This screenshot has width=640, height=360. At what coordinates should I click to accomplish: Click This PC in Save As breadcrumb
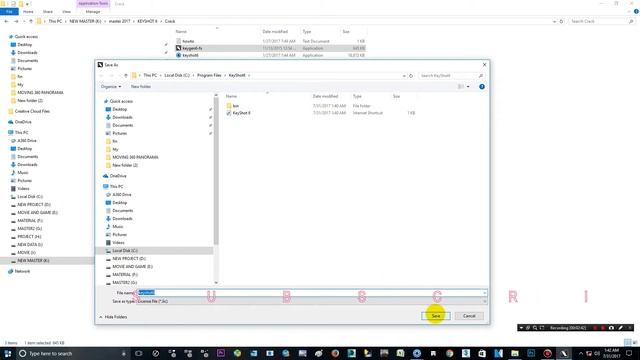coord(150,76)
